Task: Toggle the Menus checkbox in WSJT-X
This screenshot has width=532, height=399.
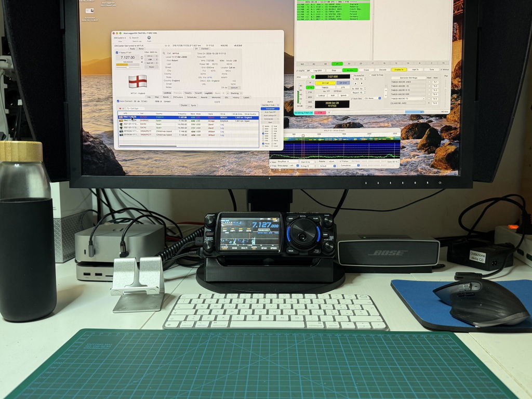Action: click(x=441, y=70)
